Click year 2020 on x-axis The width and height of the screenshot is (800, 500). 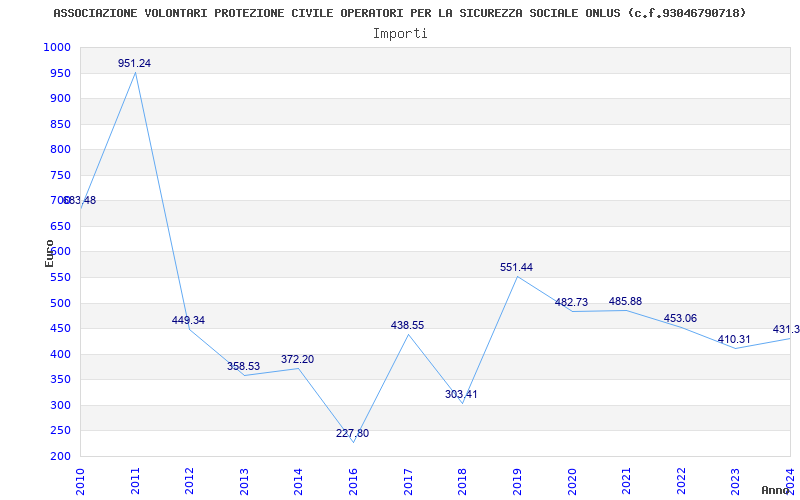click(x=571, y=481)
